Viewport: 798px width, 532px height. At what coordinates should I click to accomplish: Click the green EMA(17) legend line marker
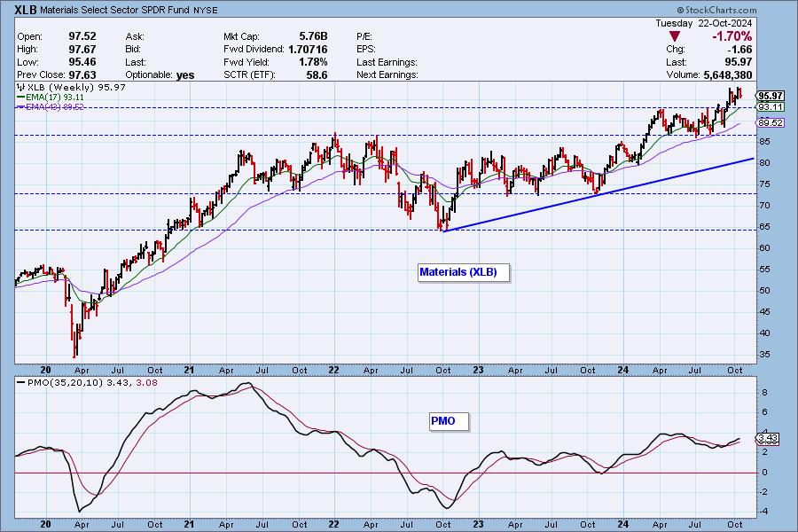20,97
